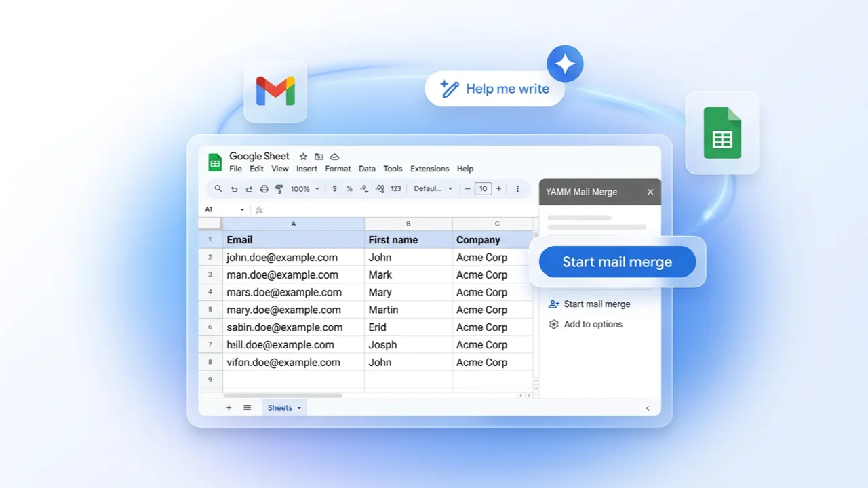Open toolbar more options kebab
Screen dimensions: 868x488
click(x=517, y=189)
